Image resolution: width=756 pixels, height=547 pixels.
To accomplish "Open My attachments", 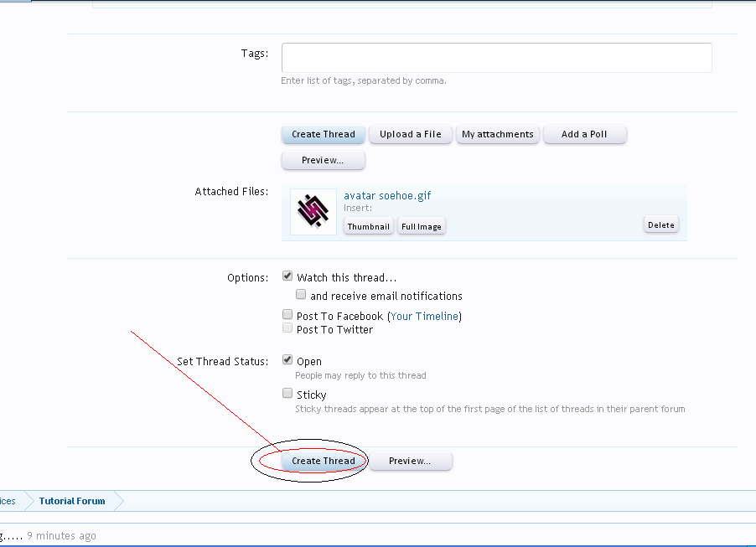I will click(x=497, y=134).
